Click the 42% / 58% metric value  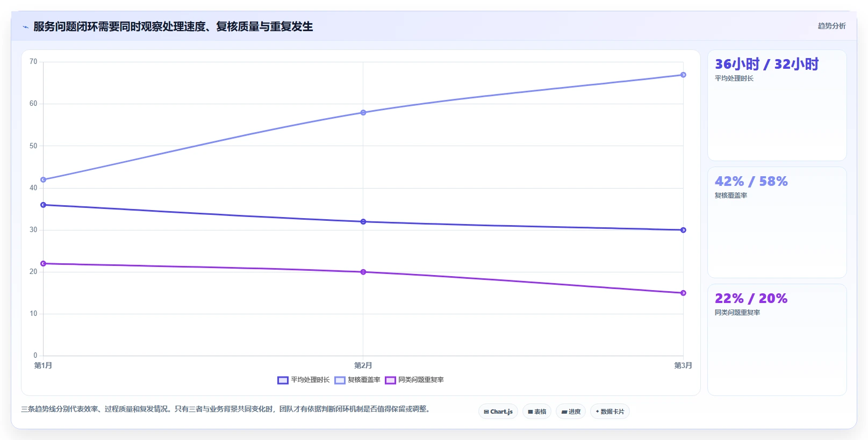click(x=751, y=182)
